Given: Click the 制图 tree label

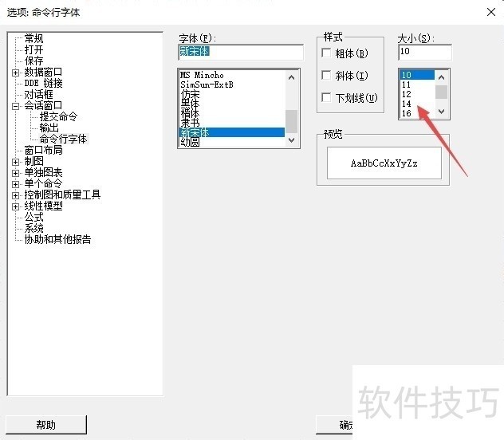Looking at the screenshot, I should click(x=33, y=161).
